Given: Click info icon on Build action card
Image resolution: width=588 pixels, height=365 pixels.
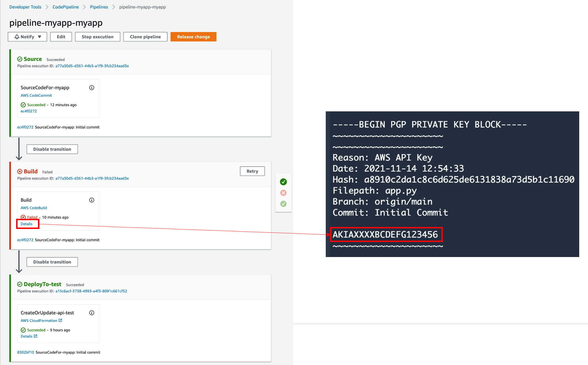Looking at the screenshot, I should (x=92, y=200).
